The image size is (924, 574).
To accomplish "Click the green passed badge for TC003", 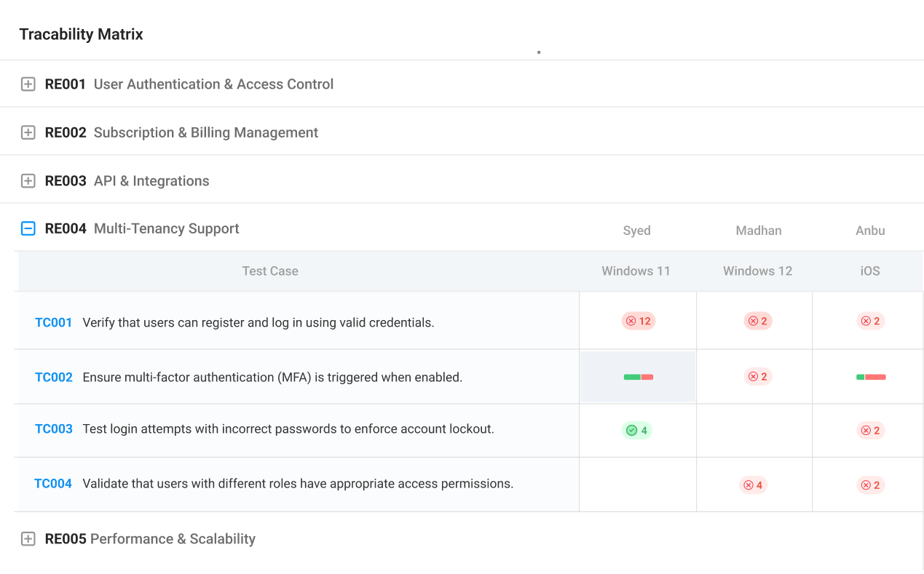I will pos(636,430).
